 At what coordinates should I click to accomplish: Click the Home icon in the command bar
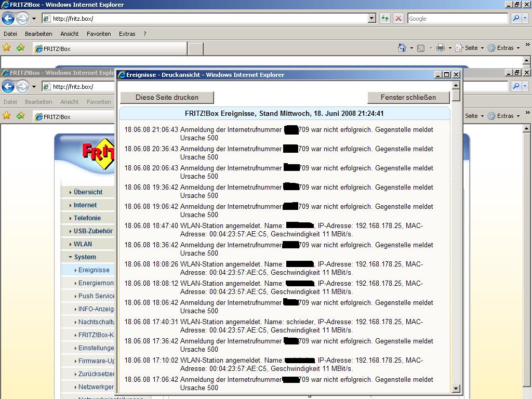pyautogui.click(x=402, y=48)
